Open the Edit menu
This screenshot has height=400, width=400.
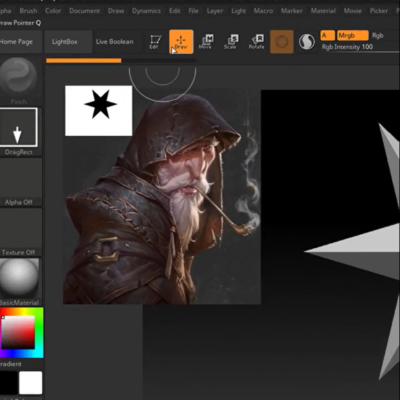[175, 11]
